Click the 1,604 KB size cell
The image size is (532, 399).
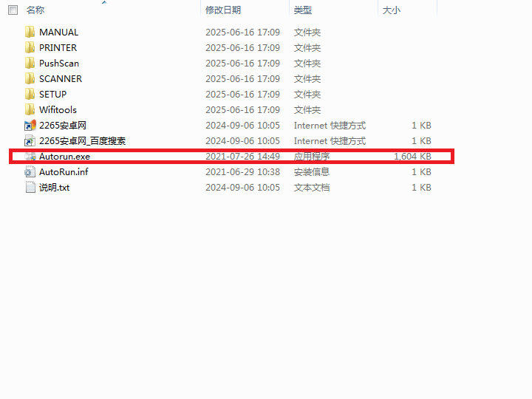(x=412, y=157)
